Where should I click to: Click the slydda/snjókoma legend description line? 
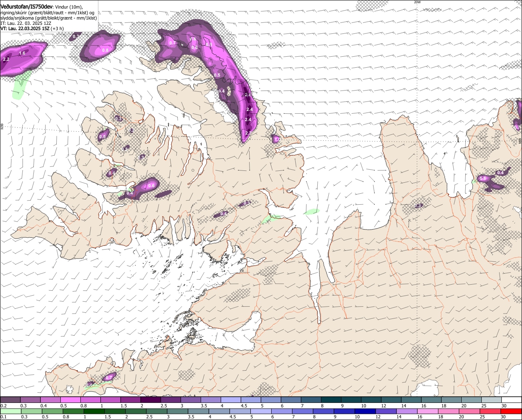(x=49, y=18)
